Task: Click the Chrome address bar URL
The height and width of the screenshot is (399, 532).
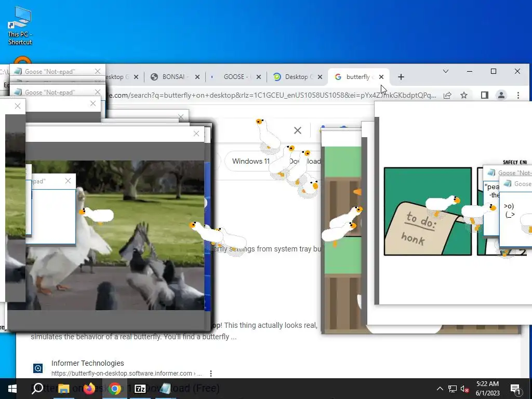Action: tap(271, 96)
